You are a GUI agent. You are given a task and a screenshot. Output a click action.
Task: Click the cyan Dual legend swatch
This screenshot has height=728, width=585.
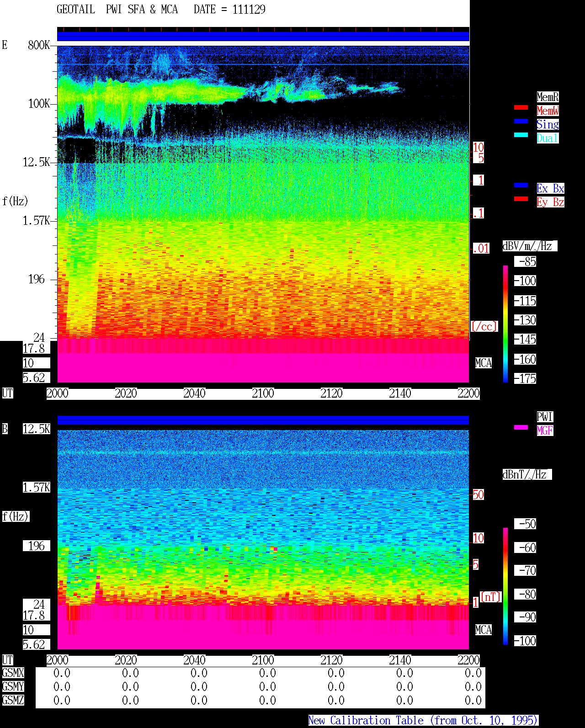pos(521,135)
